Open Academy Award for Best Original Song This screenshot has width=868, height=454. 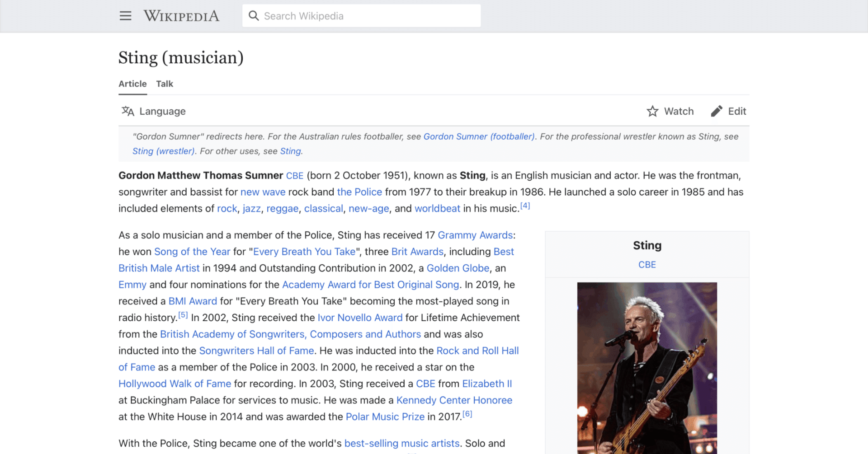(x=371, y=285)
